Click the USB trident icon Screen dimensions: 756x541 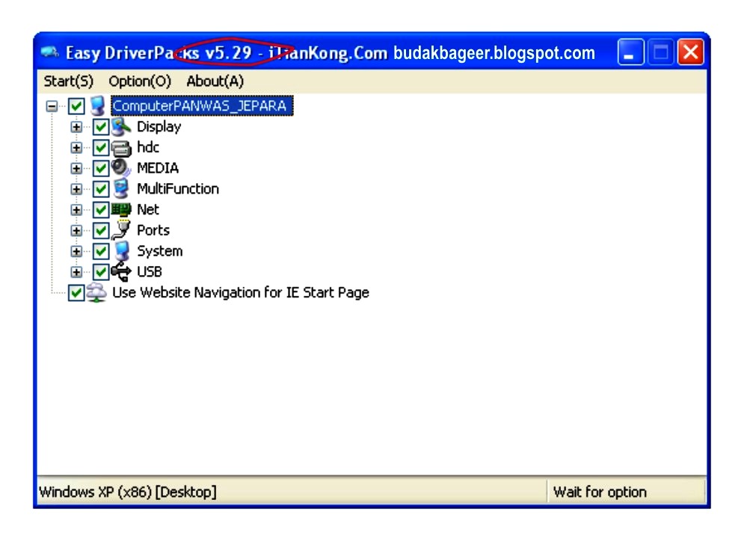[x=121, y=271]
